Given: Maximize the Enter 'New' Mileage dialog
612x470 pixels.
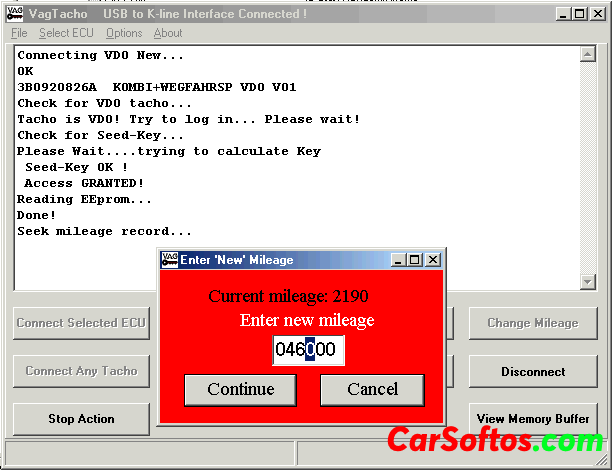Looking at the screenshot, I should pyautogui.click(x=416, y=260).
